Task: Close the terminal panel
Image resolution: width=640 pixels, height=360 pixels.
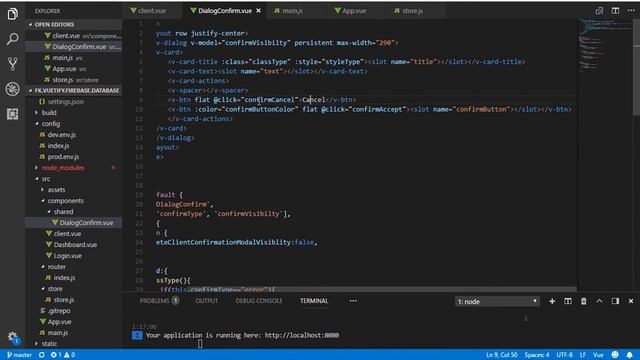Action: coord(631,301)
